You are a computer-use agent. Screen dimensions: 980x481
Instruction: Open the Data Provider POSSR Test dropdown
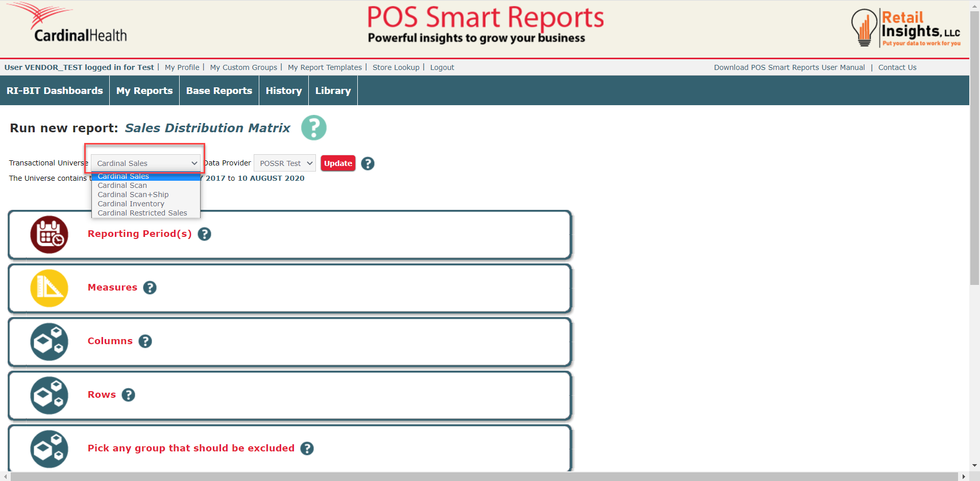(x=285, y=163)
